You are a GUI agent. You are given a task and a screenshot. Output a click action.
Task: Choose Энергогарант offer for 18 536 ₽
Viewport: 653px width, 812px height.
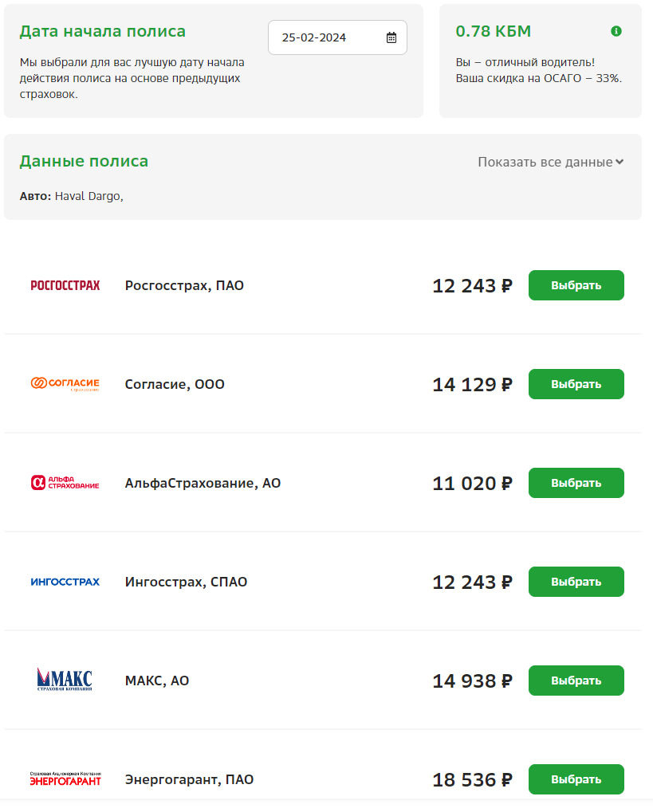[x=576, y=779]
